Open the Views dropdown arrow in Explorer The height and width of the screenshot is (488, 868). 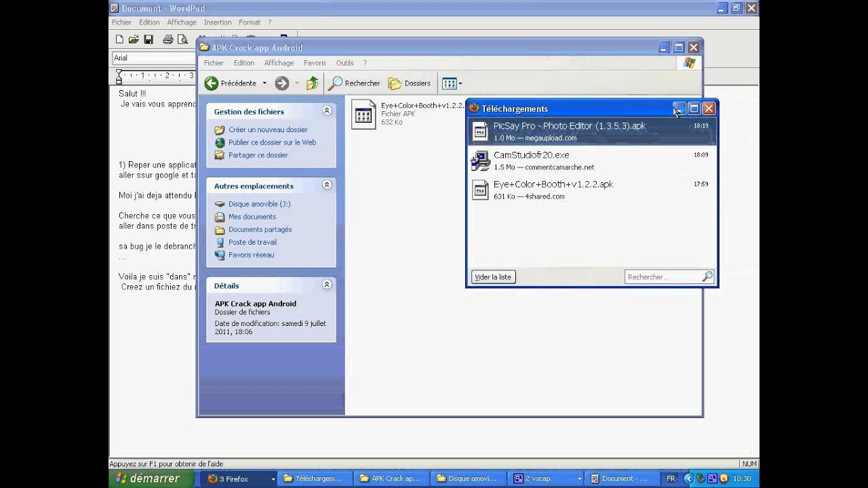460,83
